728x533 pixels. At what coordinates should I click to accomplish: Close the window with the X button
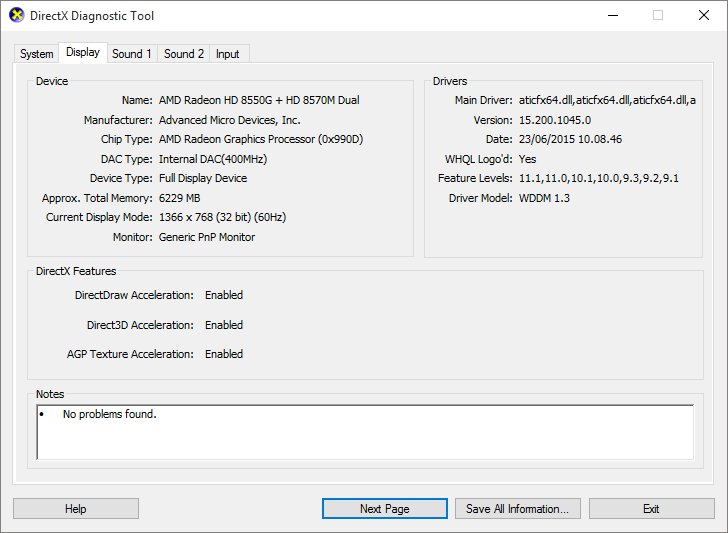click(x=703, y=16)
